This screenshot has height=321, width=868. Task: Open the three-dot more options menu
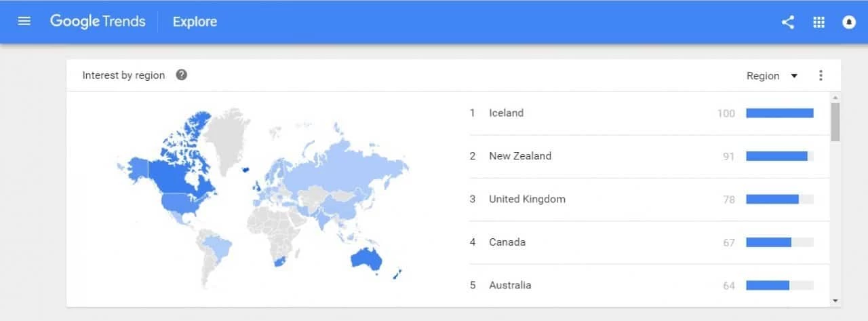tap(821, 75)
